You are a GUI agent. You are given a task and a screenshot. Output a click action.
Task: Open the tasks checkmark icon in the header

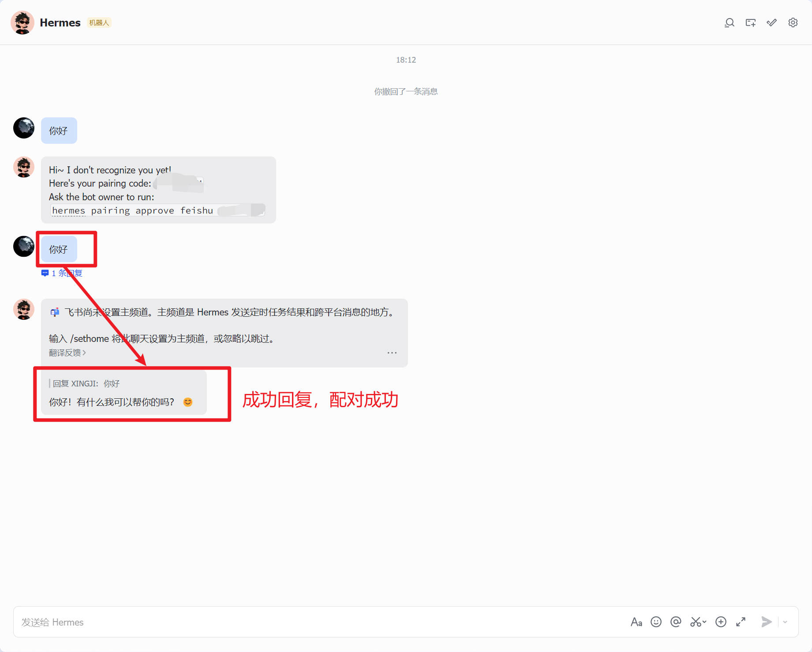point(772,22)
